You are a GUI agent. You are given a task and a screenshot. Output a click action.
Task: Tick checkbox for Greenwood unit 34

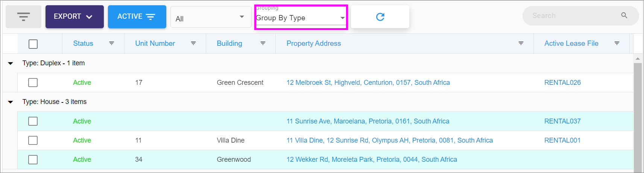point(33,160)
